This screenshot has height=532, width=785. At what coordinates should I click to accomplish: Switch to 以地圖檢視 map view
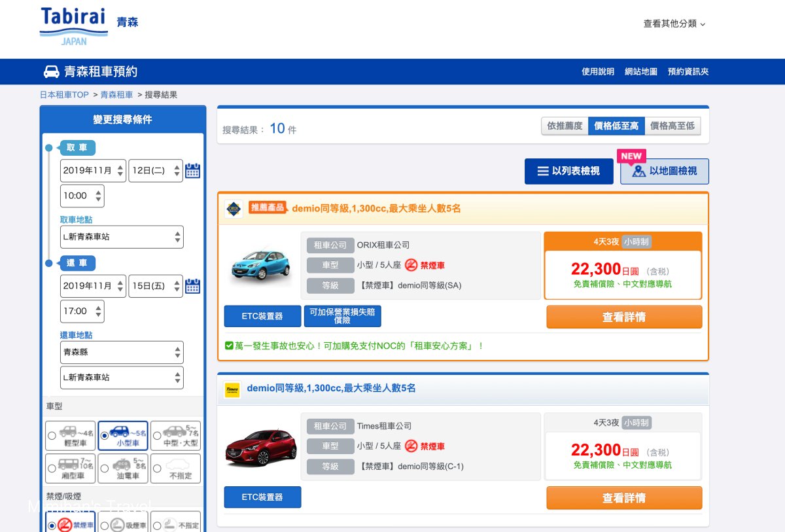665,171
